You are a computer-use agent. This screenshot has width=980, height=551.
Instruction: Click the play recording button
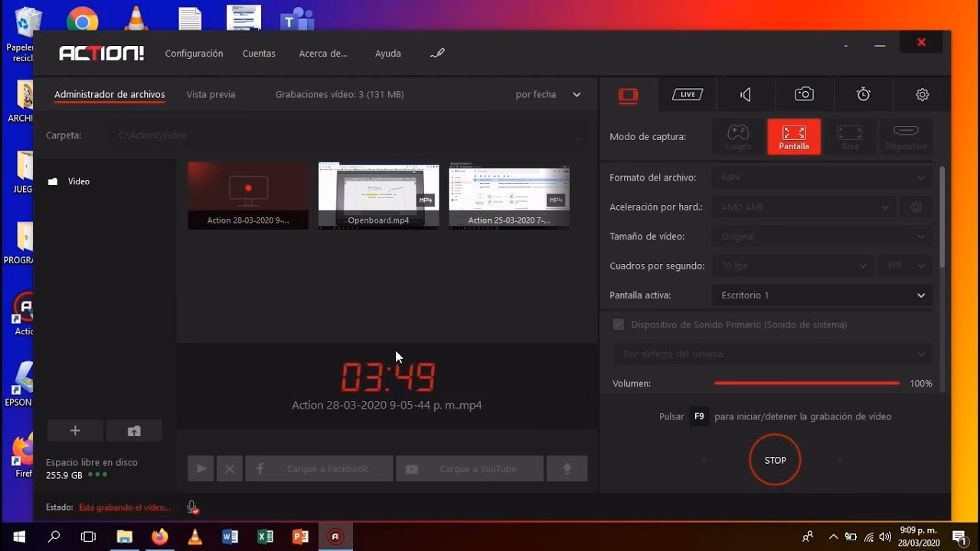click(x=201, y=468)
